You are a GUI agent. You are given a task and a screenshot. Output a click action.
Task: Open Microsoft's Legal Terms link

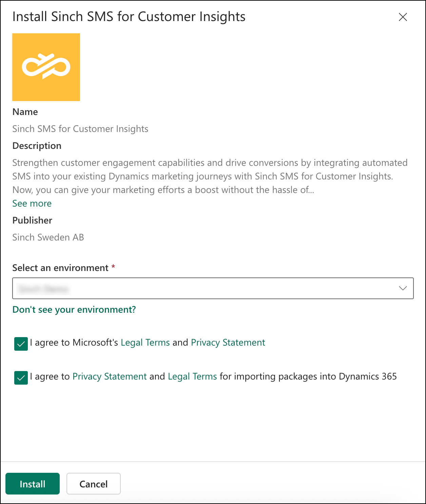[145, 342]
